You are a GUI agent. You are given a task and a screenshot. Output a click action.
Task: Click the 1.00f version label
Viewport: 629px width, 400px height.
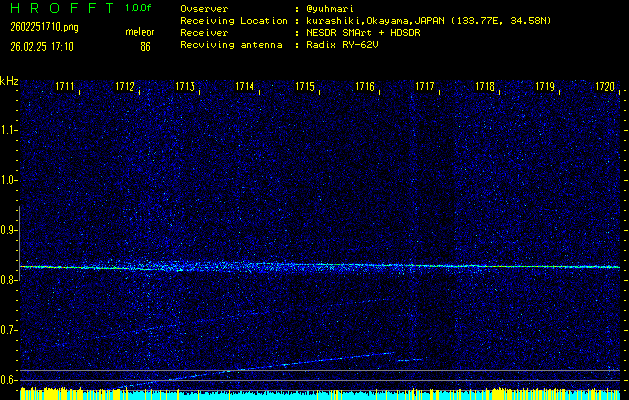click(x=139, y=7)
